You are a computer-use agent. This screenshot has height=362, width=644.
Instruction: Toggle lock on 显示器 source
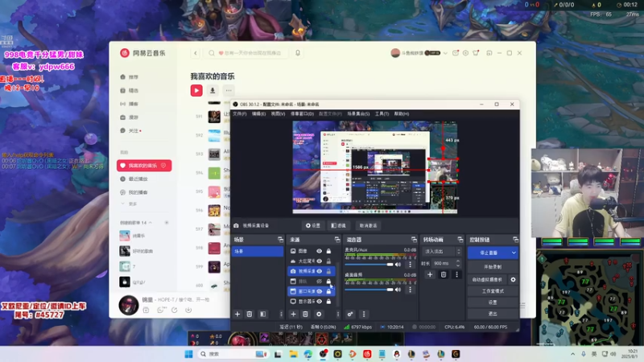point(328,301)
